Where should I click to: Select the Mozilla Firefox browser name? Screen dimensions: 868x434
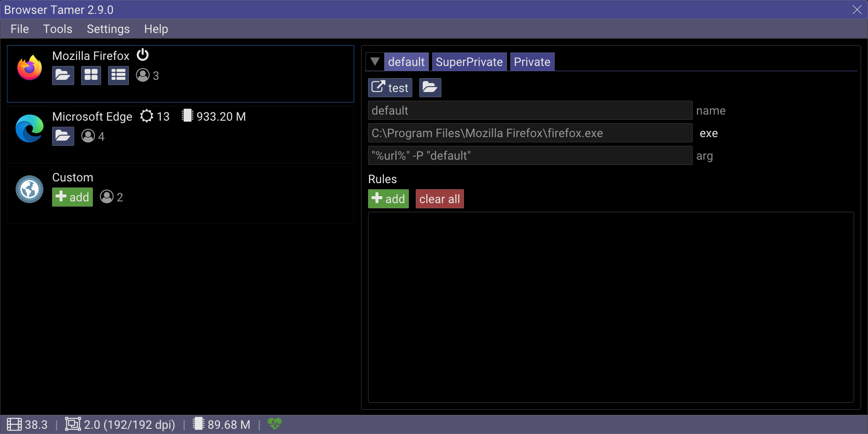coord(91,56)
